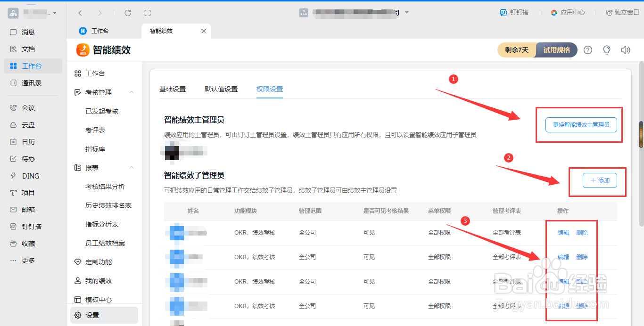
Task: Open 邮箱 mailbox
Action: tap(33, 210)
